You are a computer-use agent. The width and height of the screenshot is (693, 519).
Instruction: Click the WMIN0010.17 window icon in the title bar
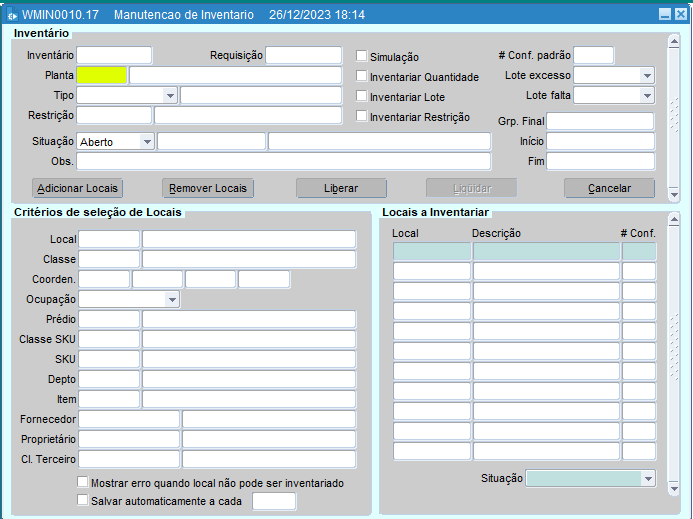[12, 15]
